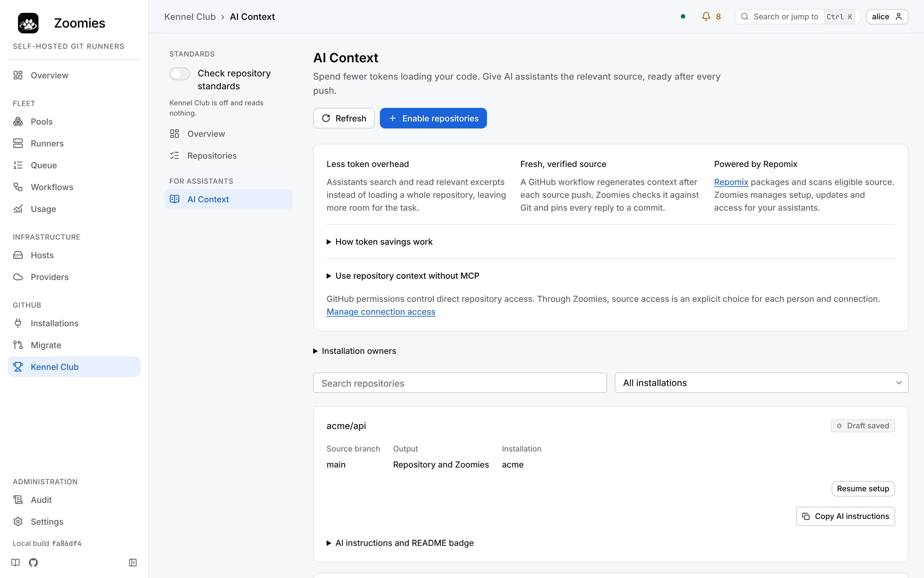The width and height of the screenshot is (924, 578).
Task: Click the Kennel Club Overview grid icon
Action: coord(175,134)
